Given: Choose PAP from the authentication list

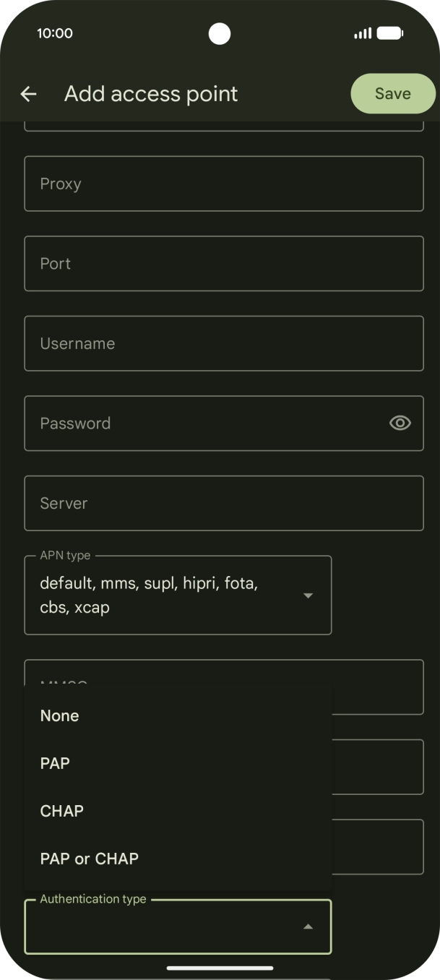Looking at the screenshot, I should tap(55, 763).
